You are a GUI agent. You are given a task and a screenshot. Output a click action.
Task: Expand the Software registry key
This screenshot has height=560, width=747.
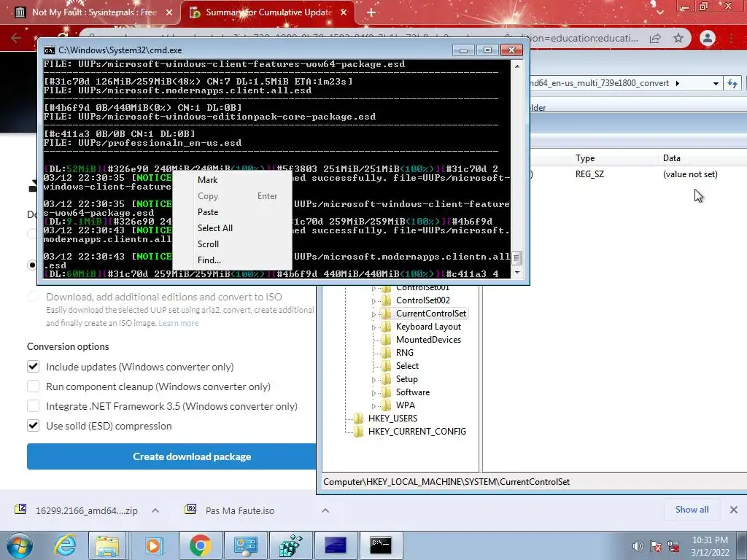373,393
